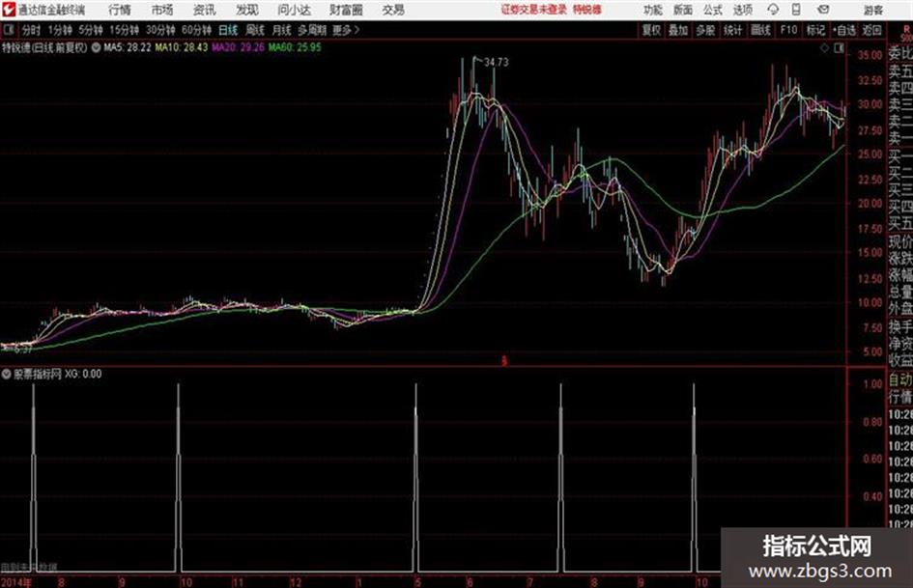Switch to 30分钟 chart period
913x588 pixels.
point(160,30)
